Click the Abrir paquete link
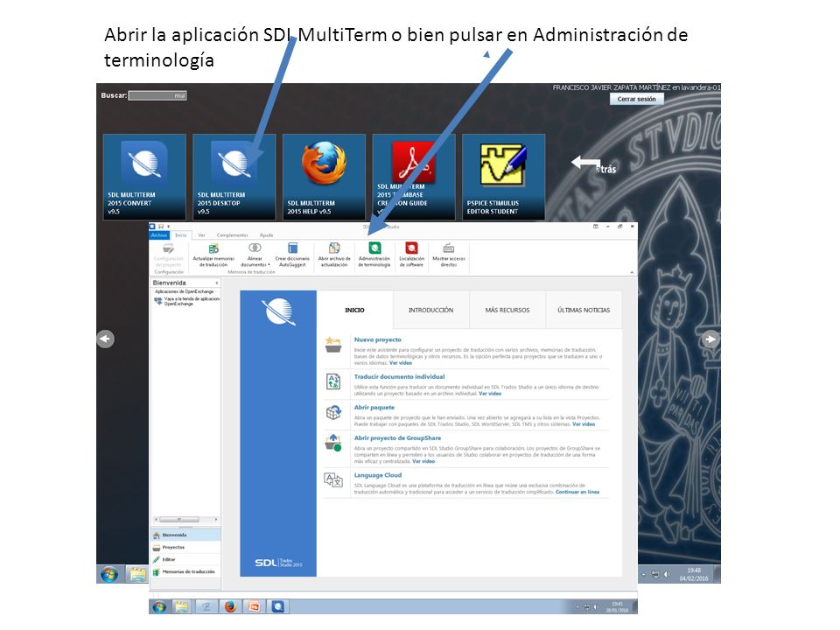840x630 pixels. pyautogui.click(x=374, y=407)
